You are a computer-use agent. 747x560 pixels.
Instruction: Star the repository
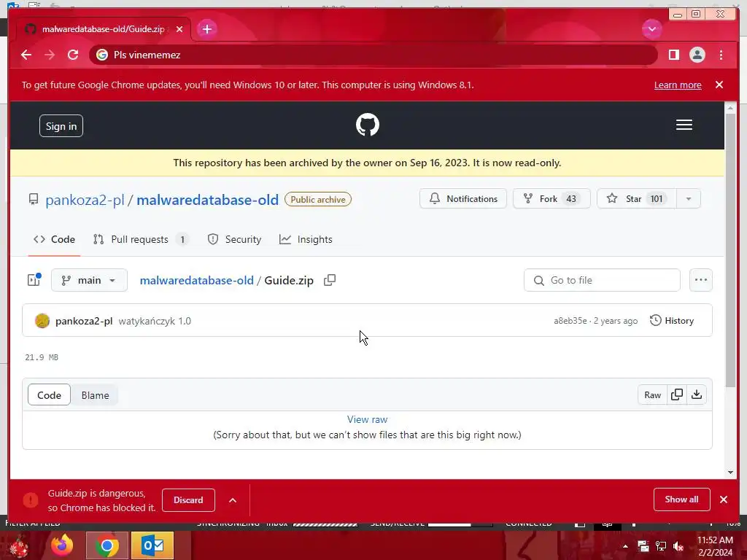[636, 198]
